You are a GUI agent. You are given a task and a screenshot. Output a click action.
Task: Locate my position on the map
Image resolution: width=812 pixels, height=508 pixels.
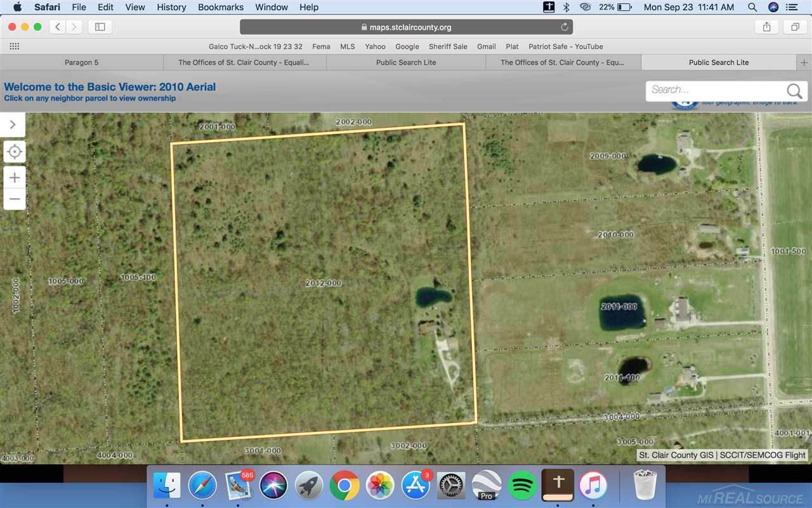(x=15, y=152)
